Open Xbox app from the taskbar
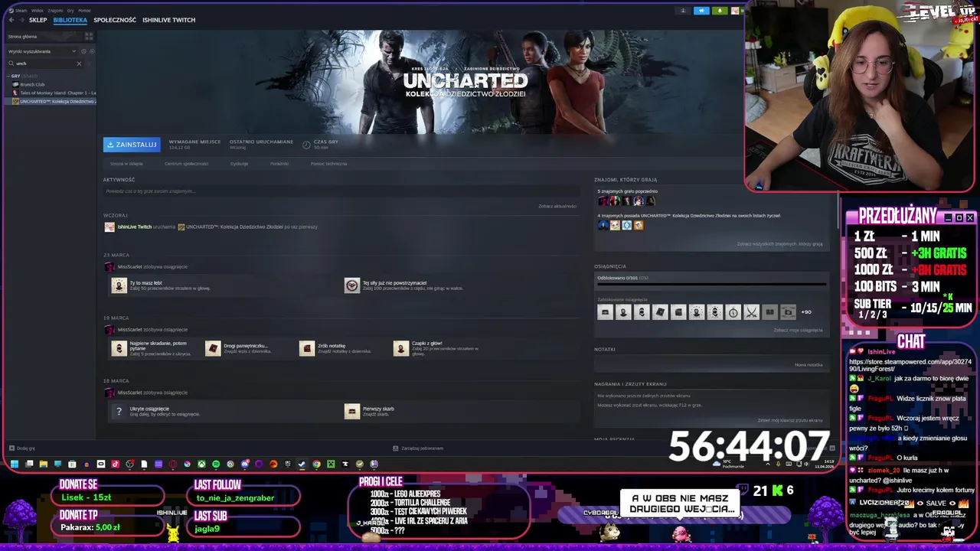Screen dimensions: 980x551 [201, 464]
